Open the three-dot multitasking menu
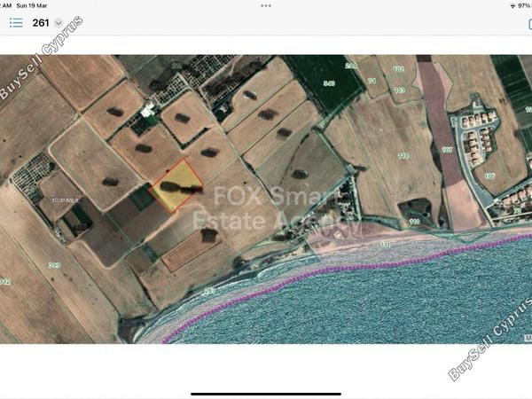The width and height of the screenshot is (532, 399). (266, 5)
